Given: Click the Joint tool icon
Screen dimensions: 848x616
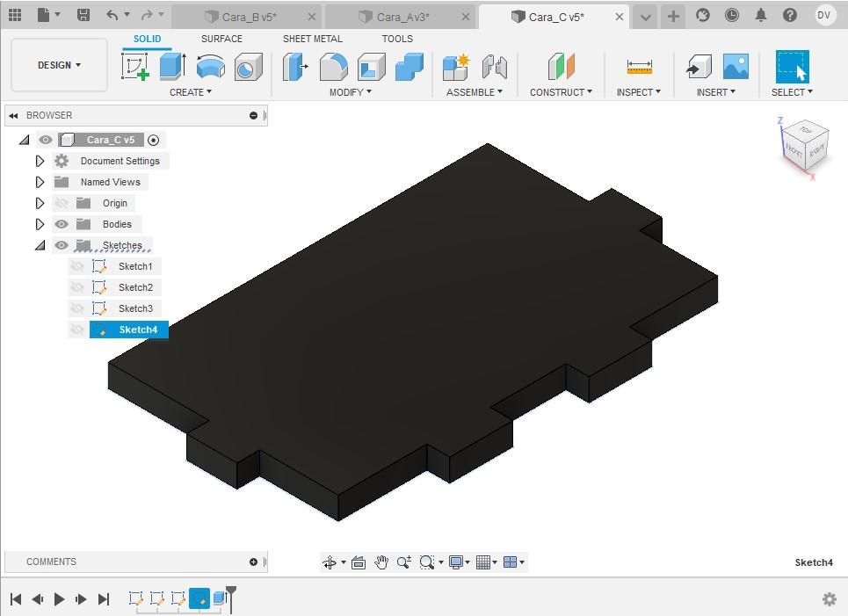Looking at the screenshot, I should 495,67.
